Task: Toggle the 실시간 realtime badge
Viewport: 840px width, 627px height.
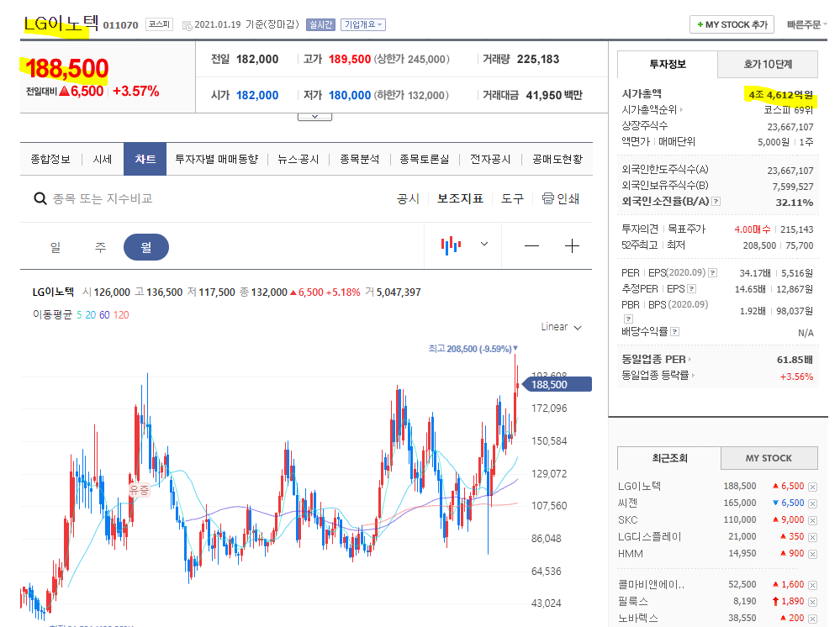Action: pos(321,24)
